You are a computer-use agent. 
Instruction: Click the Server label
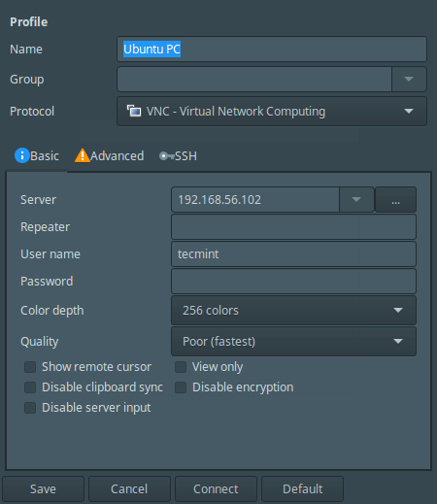pyautogui.click(x=38, y=200)
